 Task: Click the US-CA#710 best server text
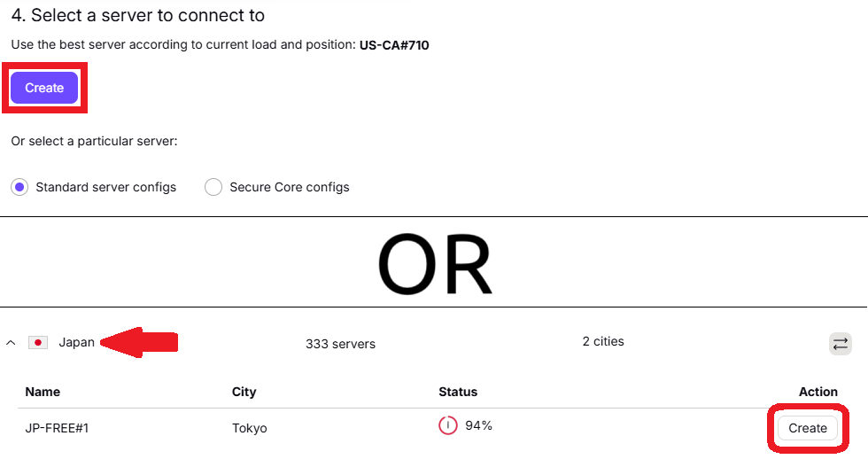tap(394, 45)
